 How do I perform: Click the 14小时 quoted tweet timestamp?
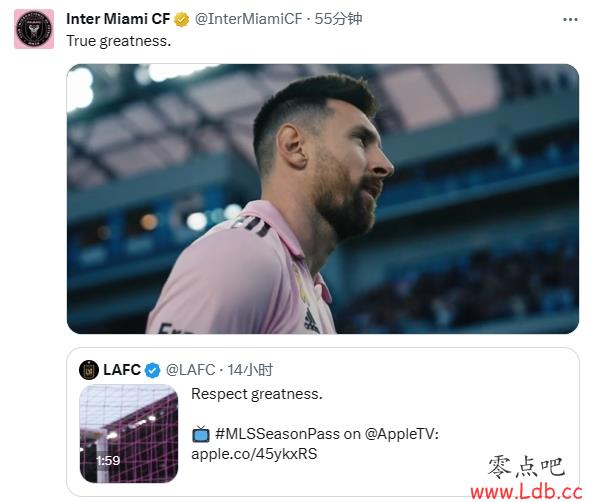tap(250, 370)
